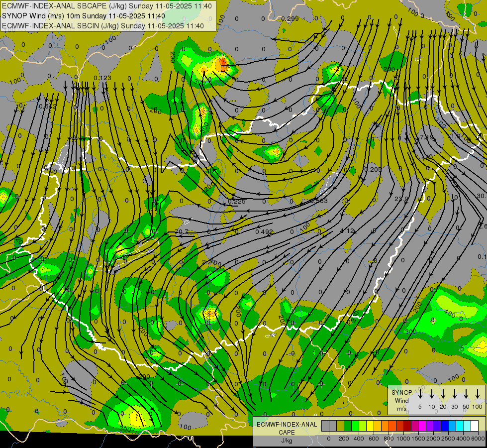Click the 0.299 value on the map
Screen dimensions: 487x448
[290, 18]
